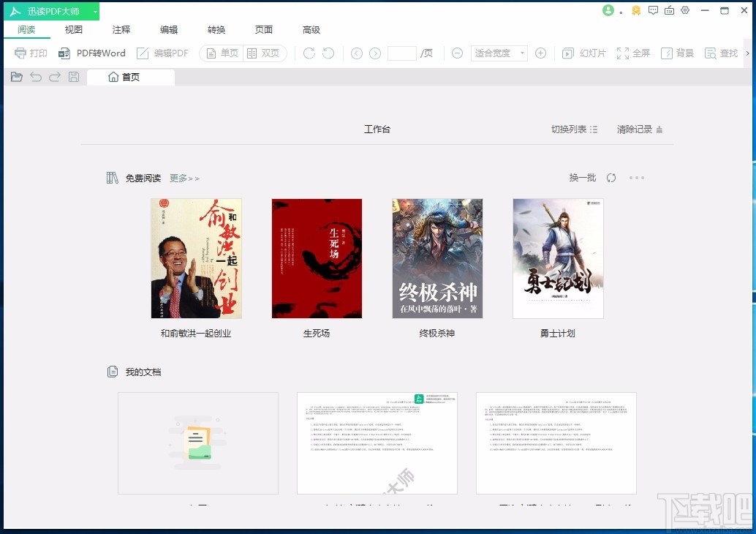Image resolution: width=756 pixels, height=534 pixels.
Task: Click the VIP medal icon
Action: 636,10
